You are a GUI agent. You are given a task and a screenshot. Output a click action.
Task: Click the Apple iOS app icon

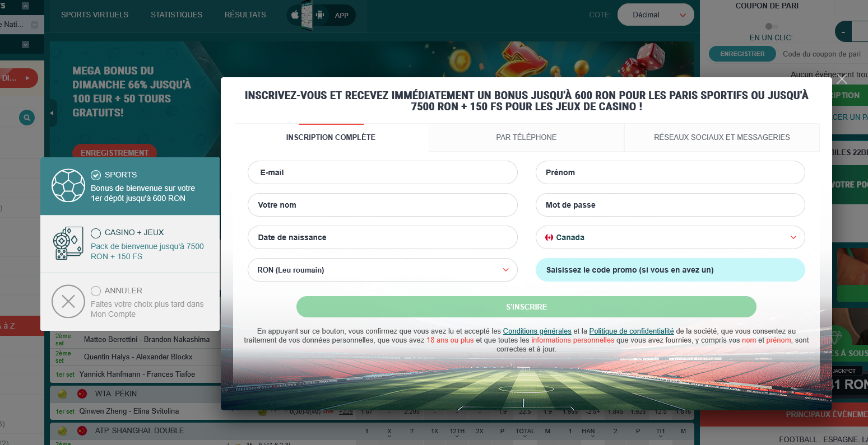(x=295, y=15)
